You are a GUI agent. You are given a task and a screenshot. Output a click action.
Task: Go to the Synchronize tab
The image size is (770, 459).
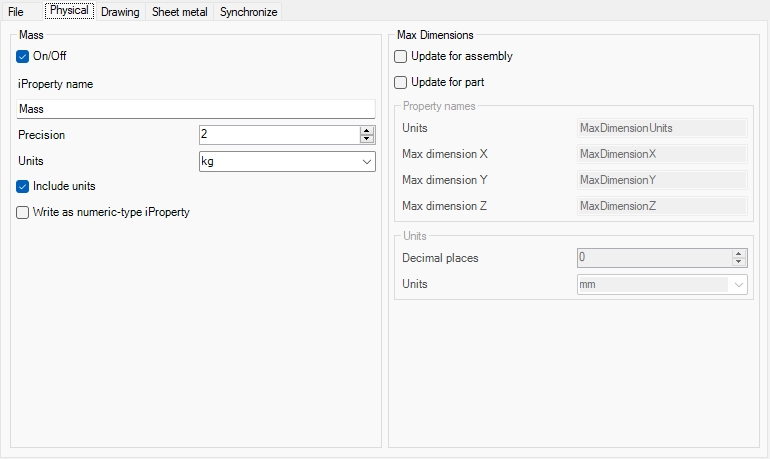click(x=248, y=12)
